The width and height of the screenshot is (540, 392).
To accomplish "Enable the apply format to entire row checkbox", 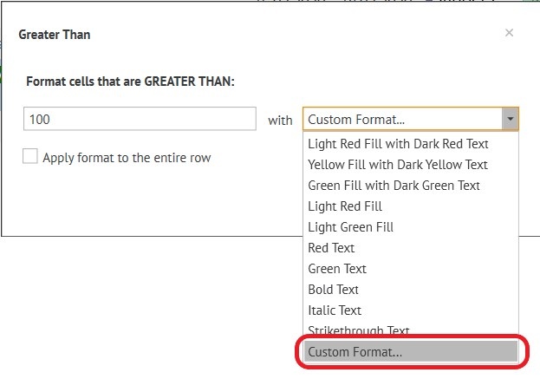I will (x=30, y=157).
